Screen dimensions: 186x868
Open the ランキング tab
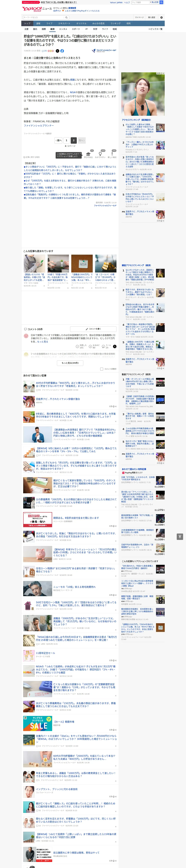pos(115,24)
